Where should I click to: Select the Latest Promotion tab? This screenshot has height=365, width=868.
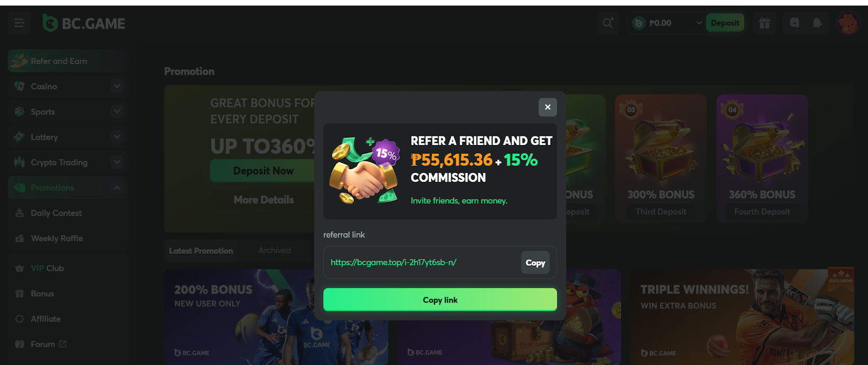pyautogui.click(x=201, y=250)
